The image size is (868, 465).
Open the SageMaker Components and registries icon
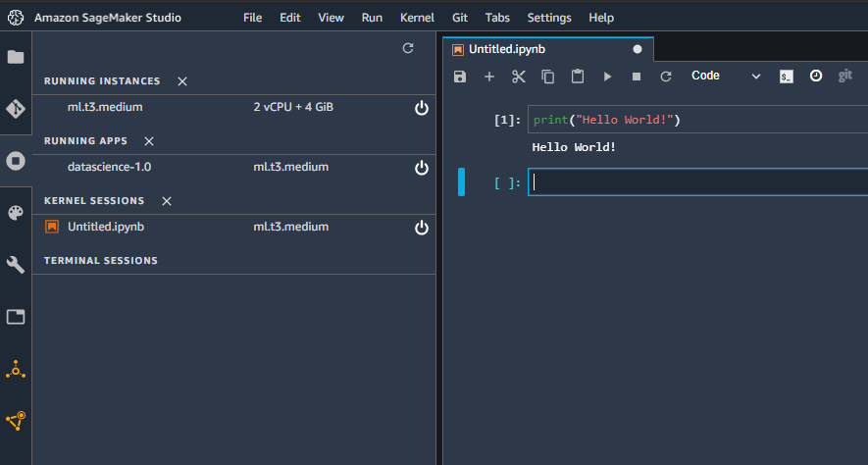(16, 421)
